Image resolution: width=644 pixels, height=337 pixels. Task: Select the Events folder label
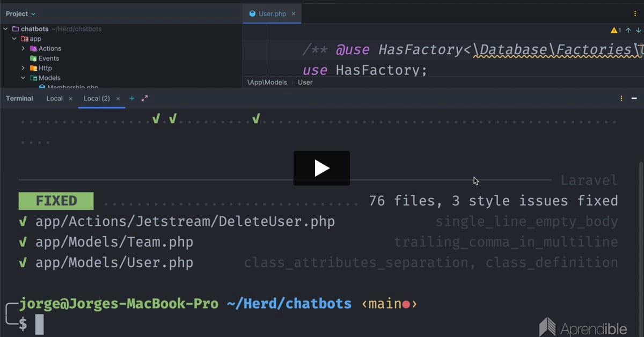pyautogui.click(x=49, y=58)
